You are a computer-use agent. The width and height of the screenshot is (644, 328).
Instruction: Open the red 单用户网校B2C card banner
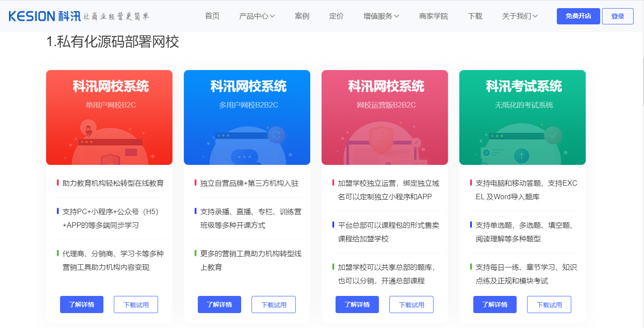(109, 117)
